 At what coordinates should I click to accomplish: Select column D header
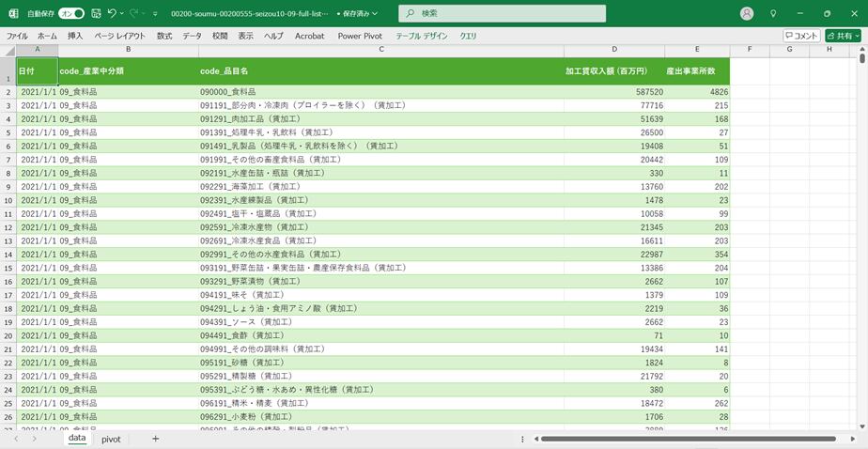614,49
